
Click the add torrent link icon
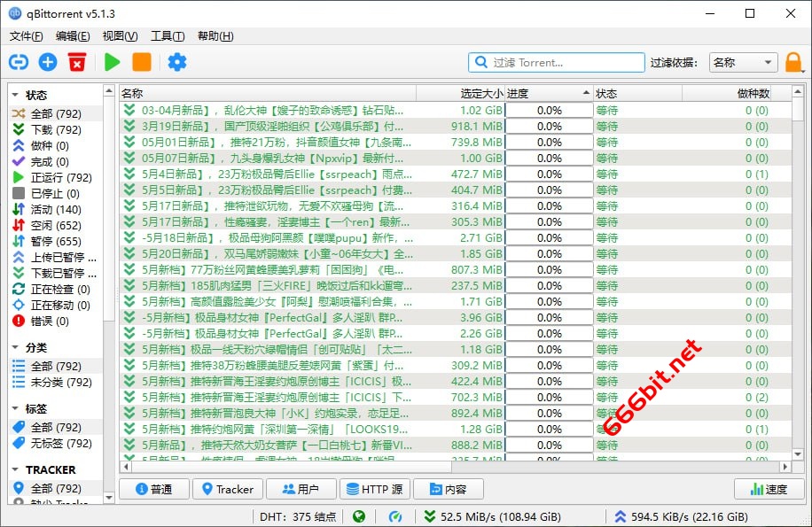tap(18, 62)
